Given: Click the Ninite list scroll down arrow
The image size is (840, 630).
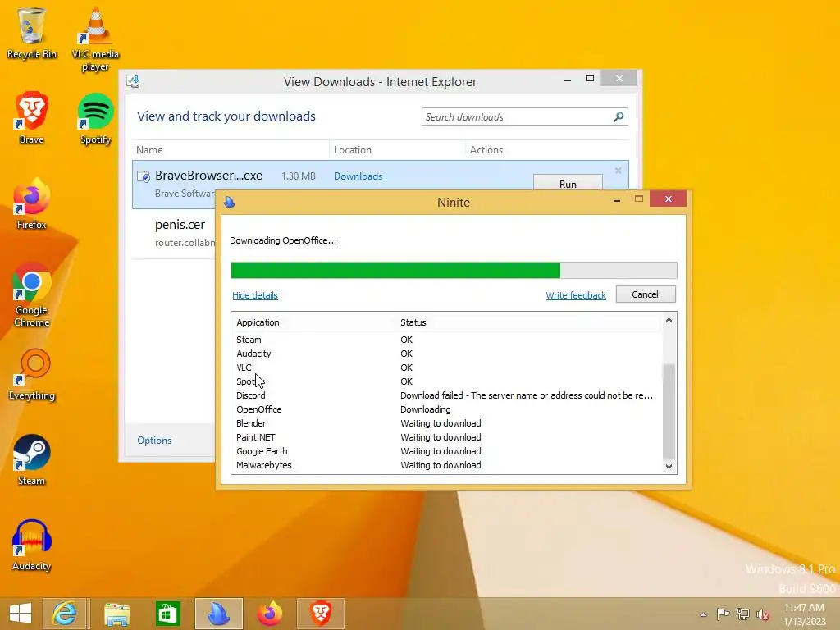Looking at the screenshot, I should tap(669, 466).
